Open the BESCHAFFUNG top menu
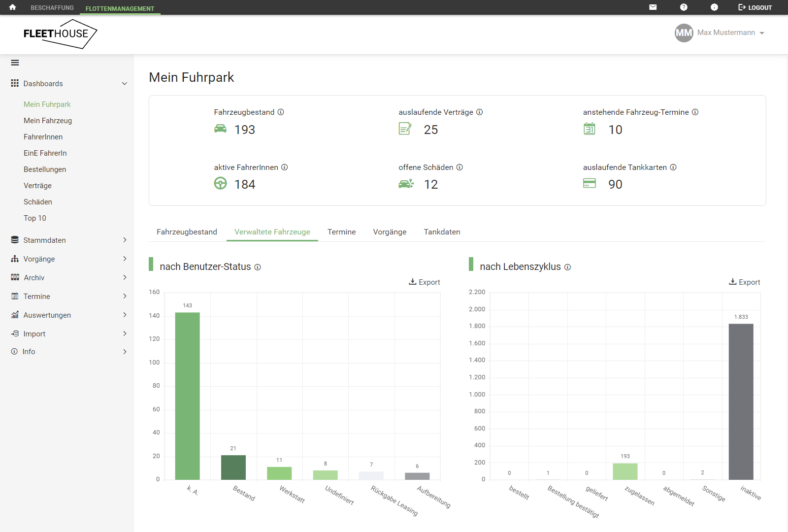 (x=52, y=8)
